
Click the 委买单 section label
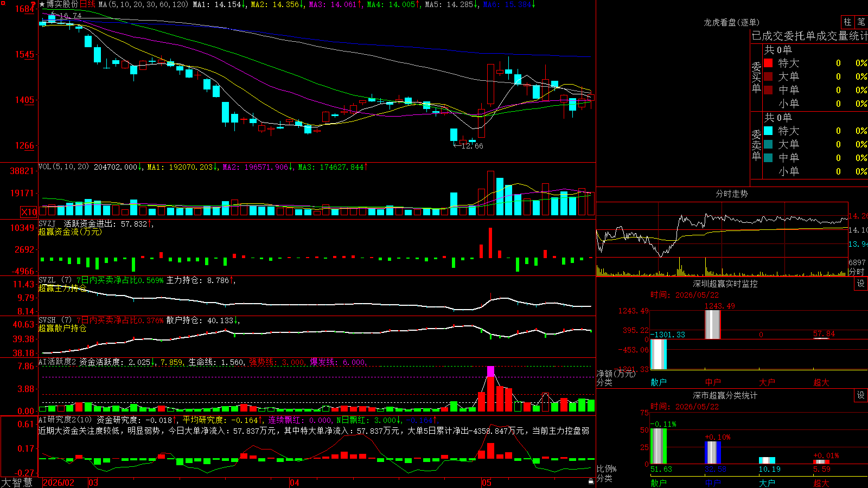click(x=756, y=78)
